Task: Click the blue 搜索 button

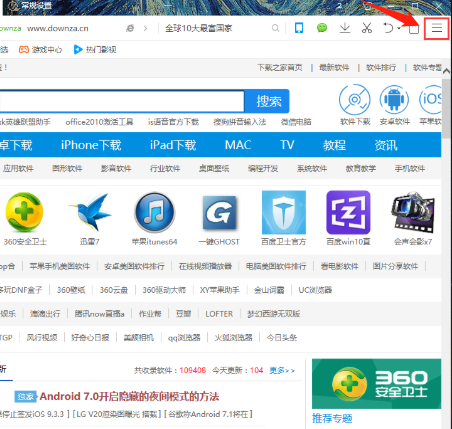Action: 267,101
